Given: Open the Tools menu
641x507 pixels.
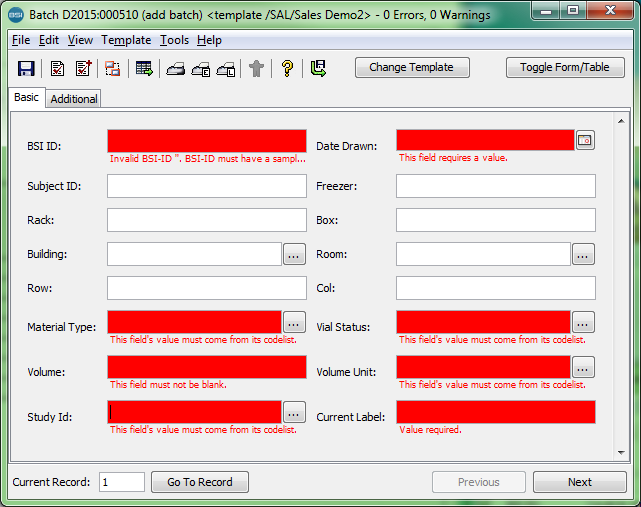Looking at the screenshot, I should point(174,40).
